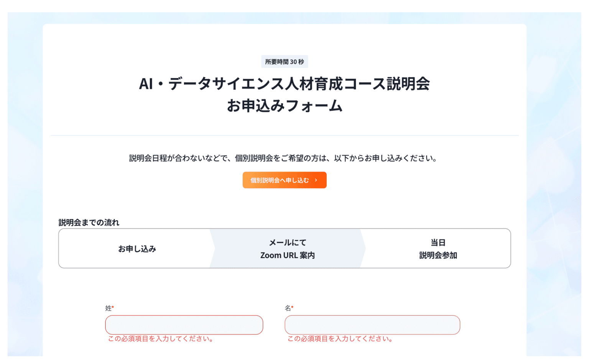Click the 名 field label
592x364 pixels.
point(288,308)
